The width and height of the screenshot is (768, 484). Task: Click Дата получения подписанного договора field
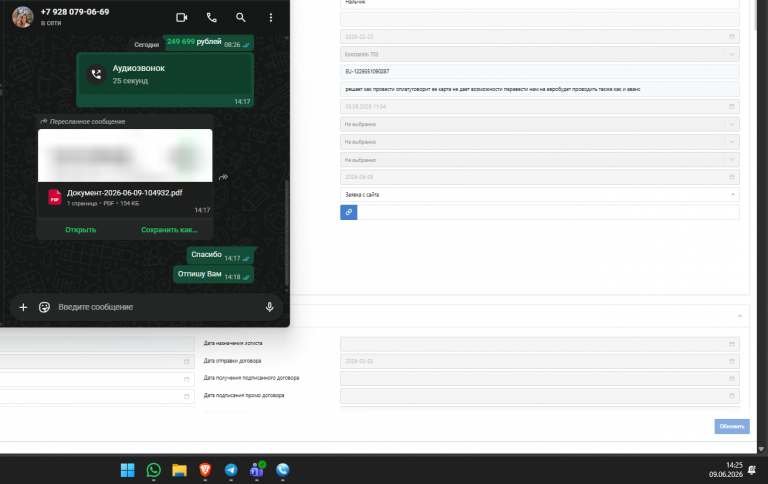click(540, 378)
